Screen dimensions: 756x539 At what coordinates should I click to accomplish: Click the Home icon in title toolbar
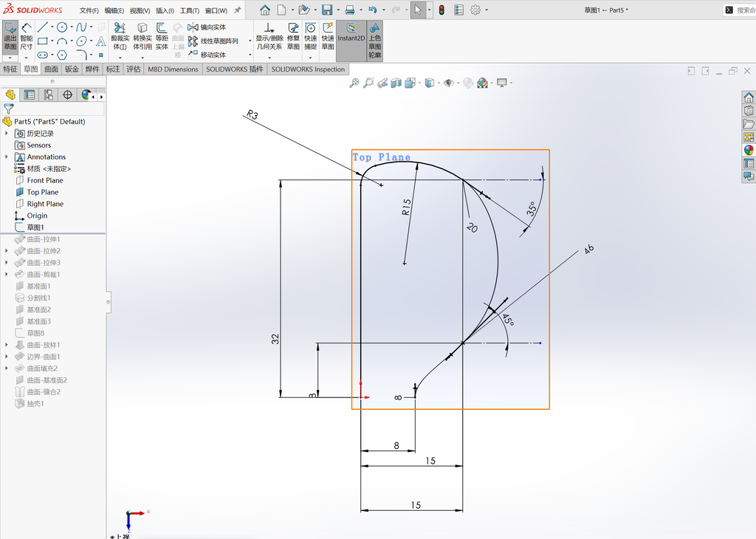click(x=265, y=10)
